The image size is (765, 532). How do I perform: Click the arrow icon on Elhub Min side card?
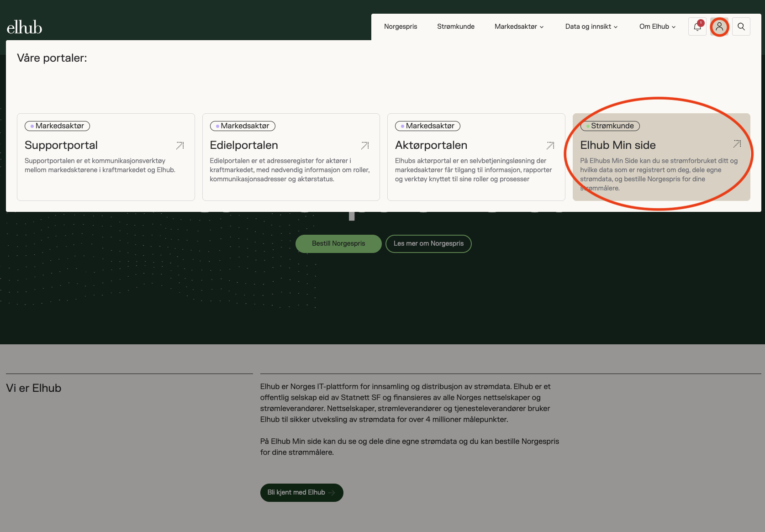tap(737, 143)
